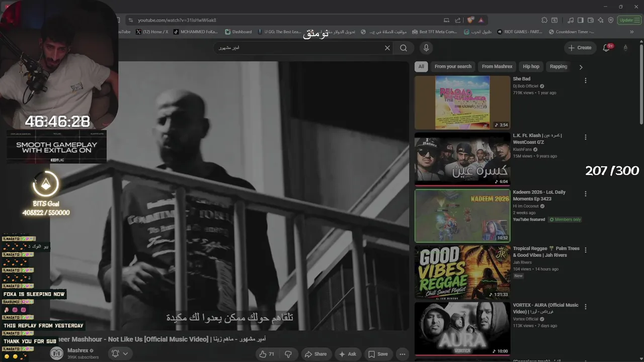Click the Dj Bob Officiel channel name
This screenshot has width=644, height=362.
(x=525, y=86)
